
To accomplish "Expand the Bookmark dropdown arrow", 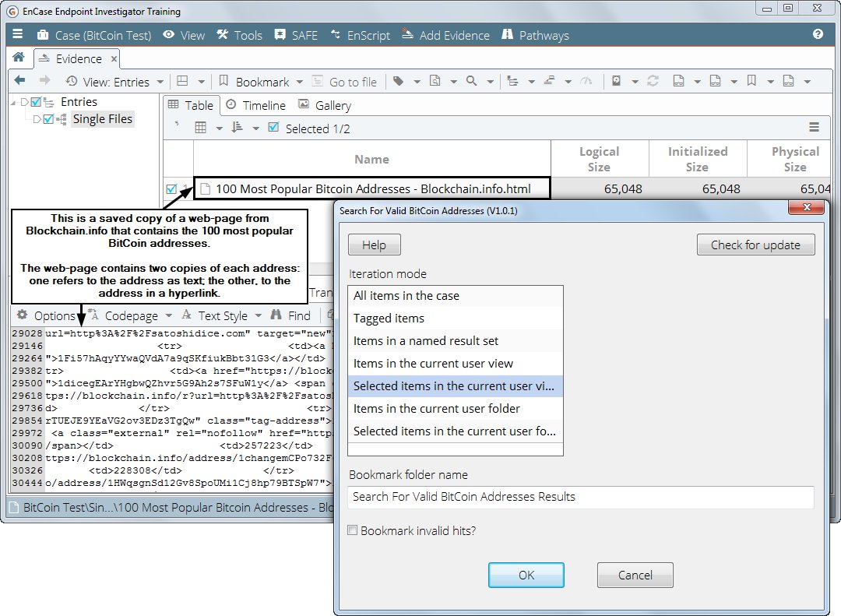I will [x=300, y=82].
